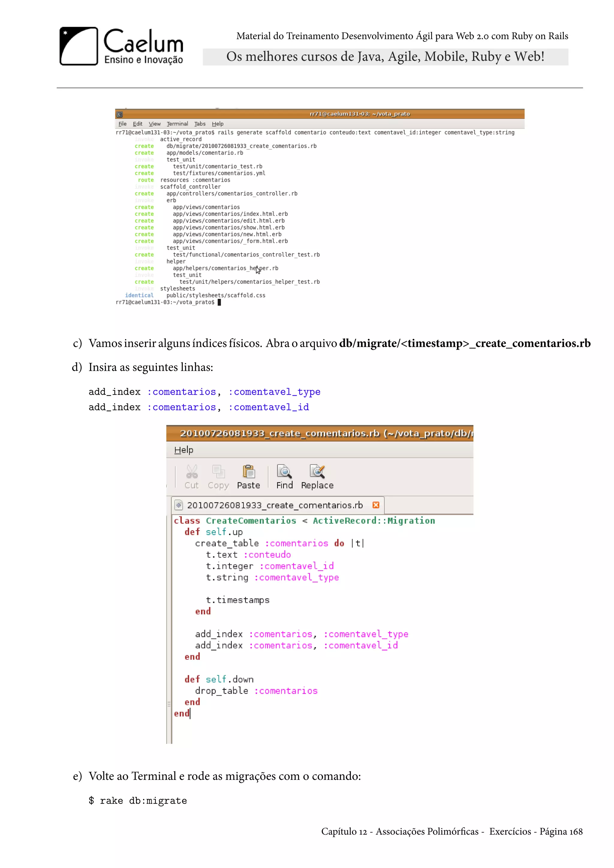Open the terminal Tabs menu
The width and height of the screenshot is (614, 868).
(200, 123)
